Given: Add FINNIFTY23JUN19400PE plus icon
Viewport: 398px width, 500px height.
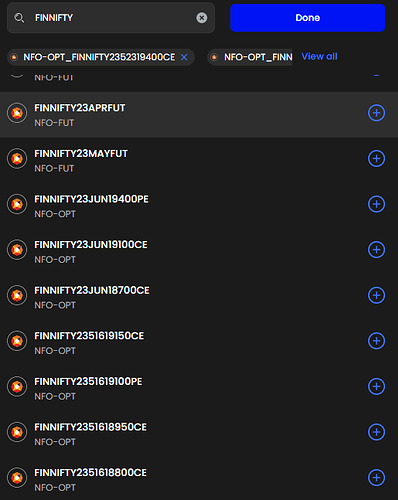Looking at the screenshot, I should coord(376,204).
